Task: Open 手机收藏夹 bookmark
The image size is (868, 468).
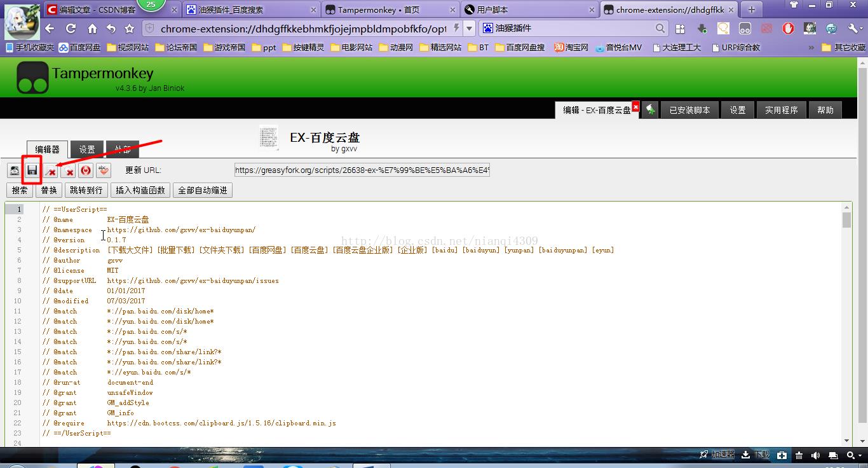Action: click(30, 48)
